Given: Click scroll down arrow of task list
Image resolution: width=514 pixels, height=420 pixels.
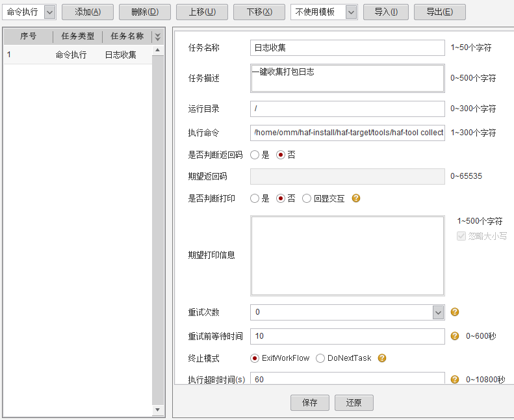Looking at the screenshot, I should coord(158,410).
